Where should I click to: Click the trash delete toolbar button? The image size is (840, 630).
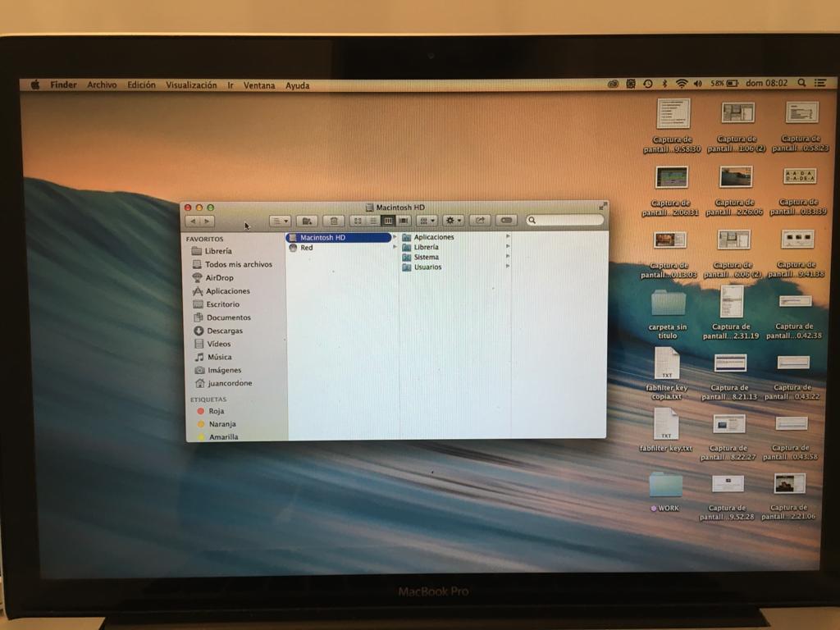(334, 221)
